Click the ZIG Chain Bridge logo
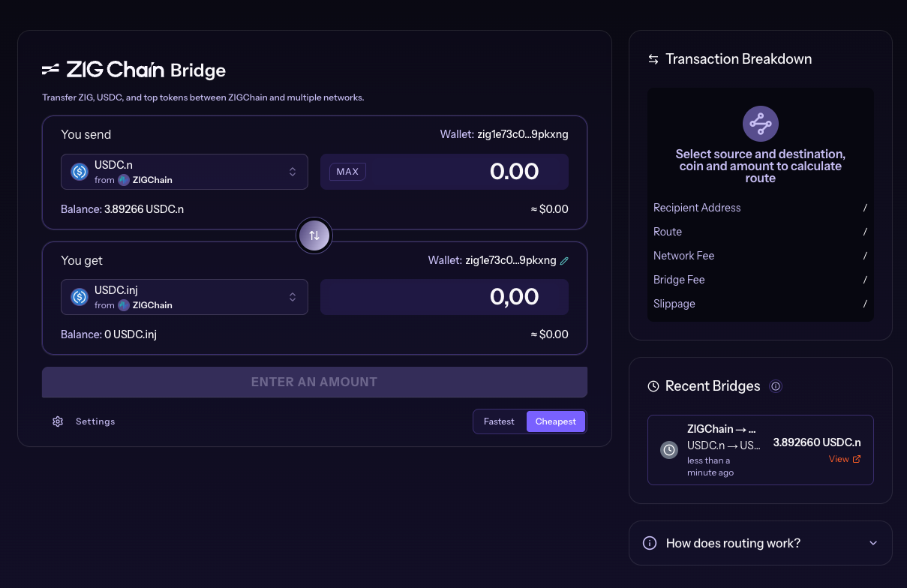The width and height of the screenshot is (907, 588). point(134,70)
